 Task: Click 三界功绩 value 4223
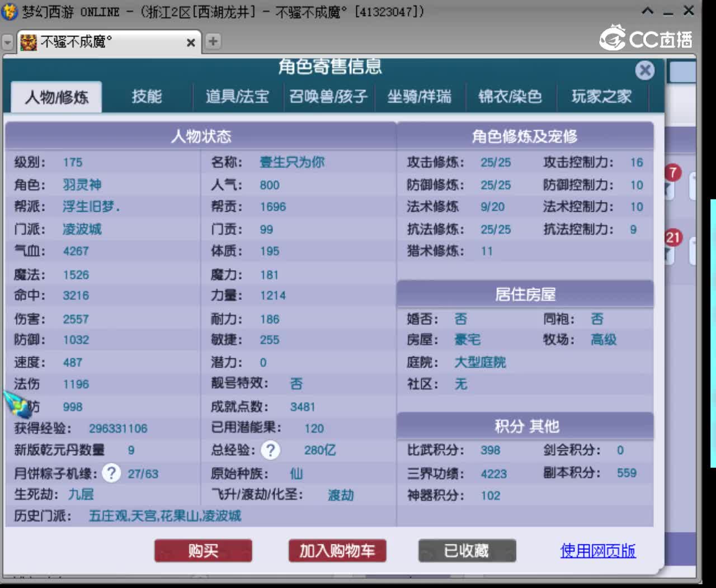[494, 474]
